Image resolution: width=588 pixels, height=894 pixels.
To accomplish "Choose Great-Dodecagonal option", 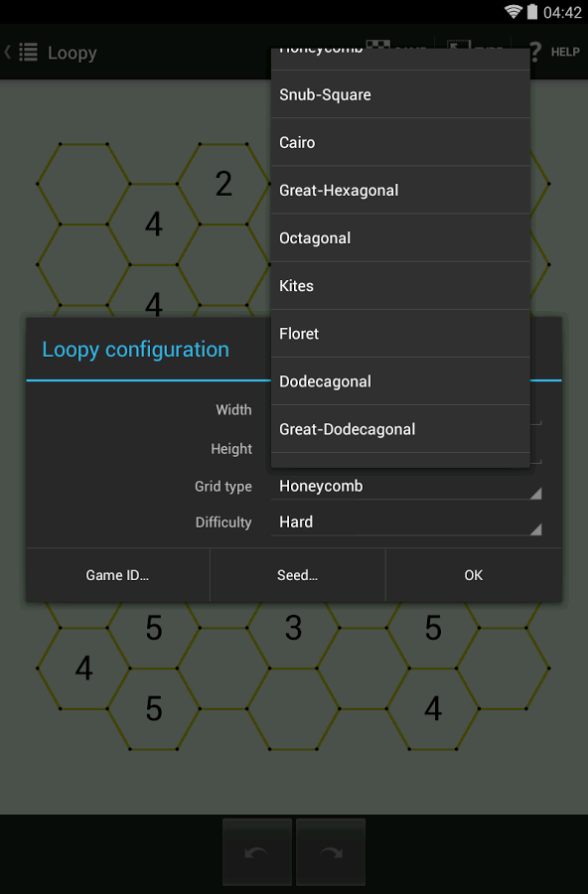I will tap(400, 429).
